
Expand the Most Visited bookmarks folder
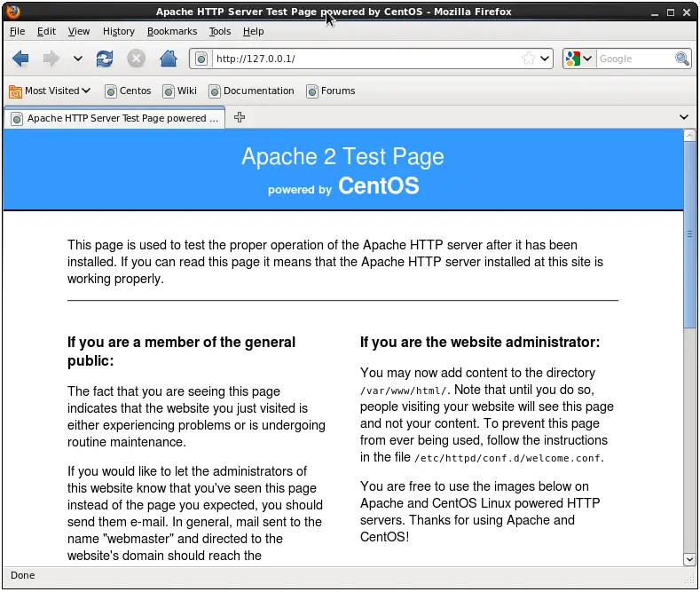(50, 91)
